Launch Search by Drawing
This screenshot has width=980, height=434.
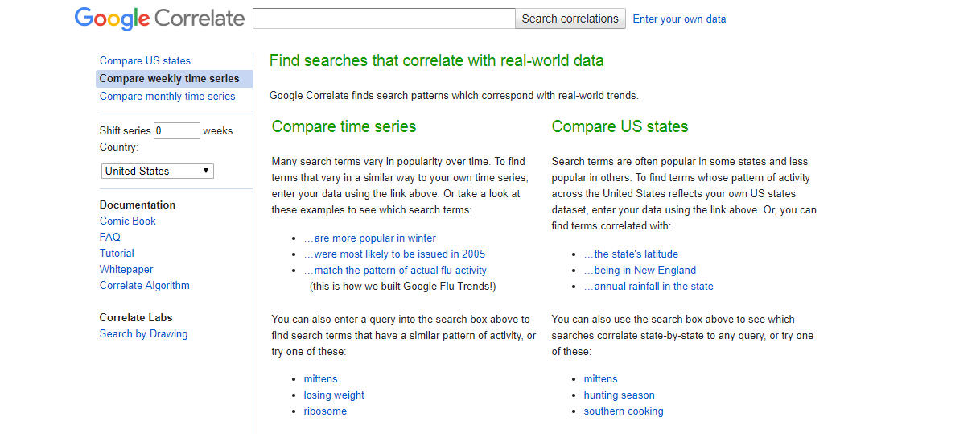point(143,334)
